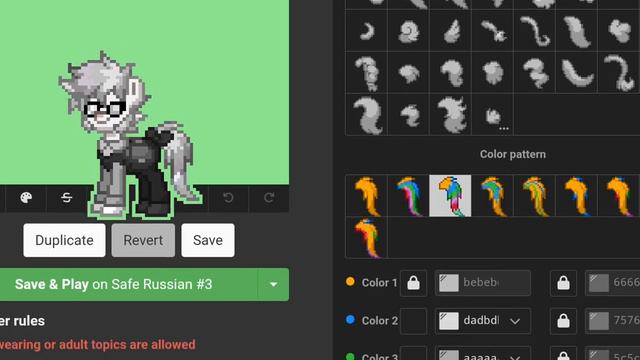Click the Color 2 label
The width and height of the screenshot is (640, 360).
point(380,320)
